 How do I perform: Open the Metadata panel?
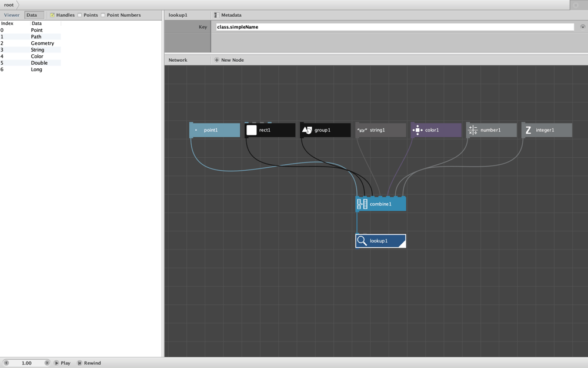coord(228,15)
